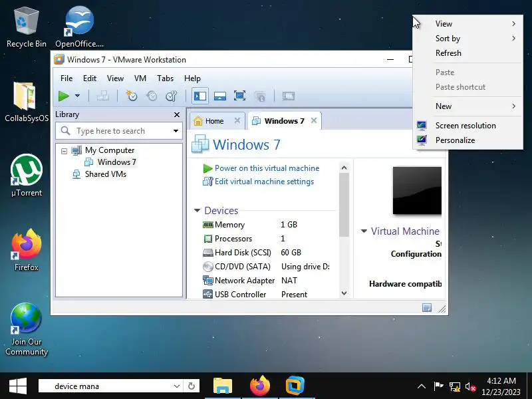Select My Computer in the Library tree
The width and height of the screenshot is (532, 399).
(x=110, y=150)
